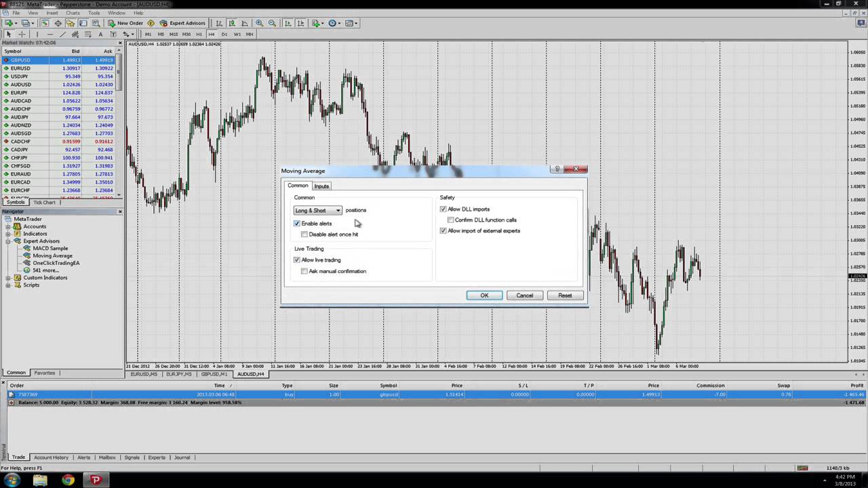
Task: Click OK in Moving Average dialog
Action: 484,296
